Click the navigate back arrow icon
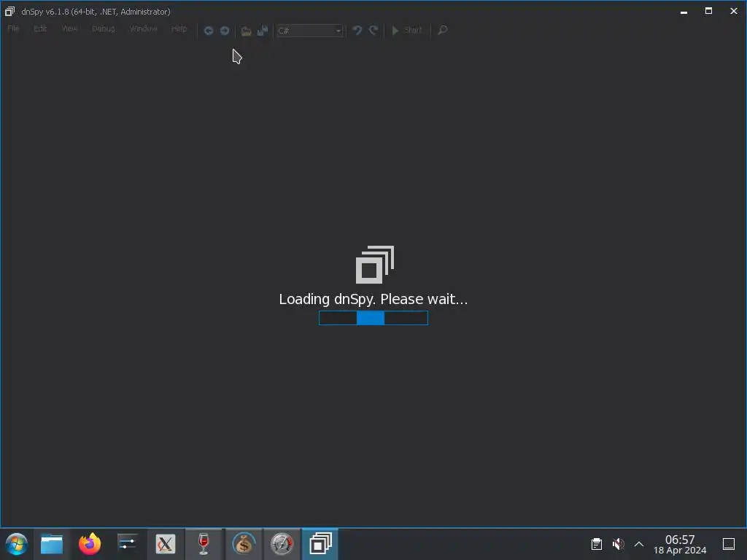Image resolution: width=747 pixels, height=560 pixels. click(208, 31)
